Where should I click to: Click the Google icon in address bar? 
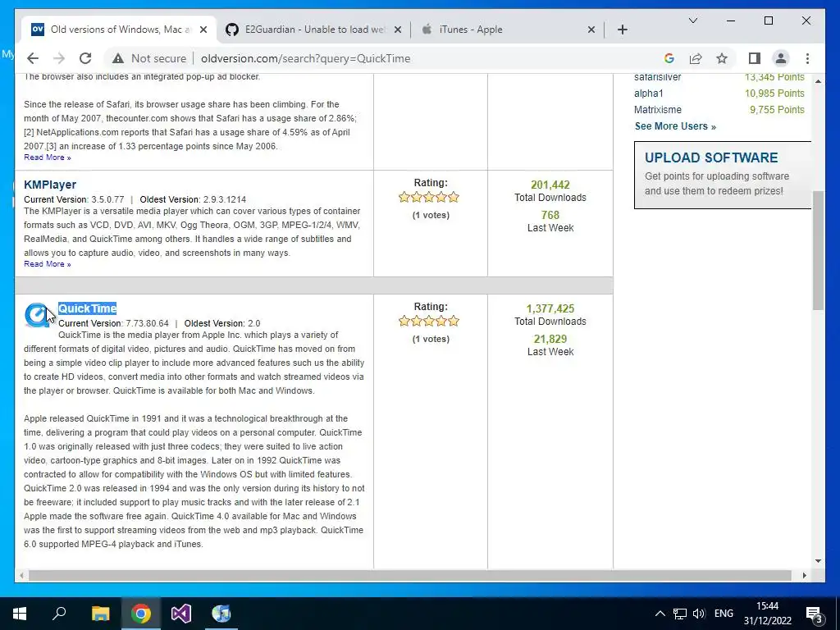669,58
